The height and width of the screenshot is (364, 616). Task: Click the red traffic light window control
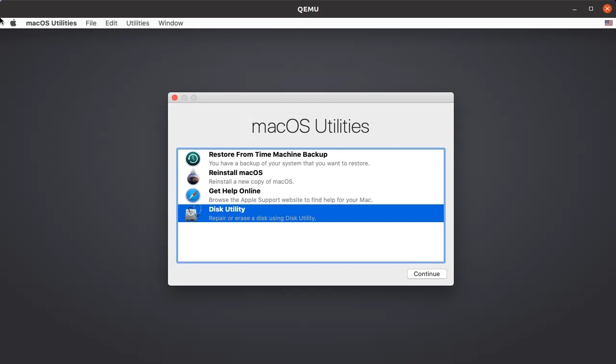click(x=175, y=98)
